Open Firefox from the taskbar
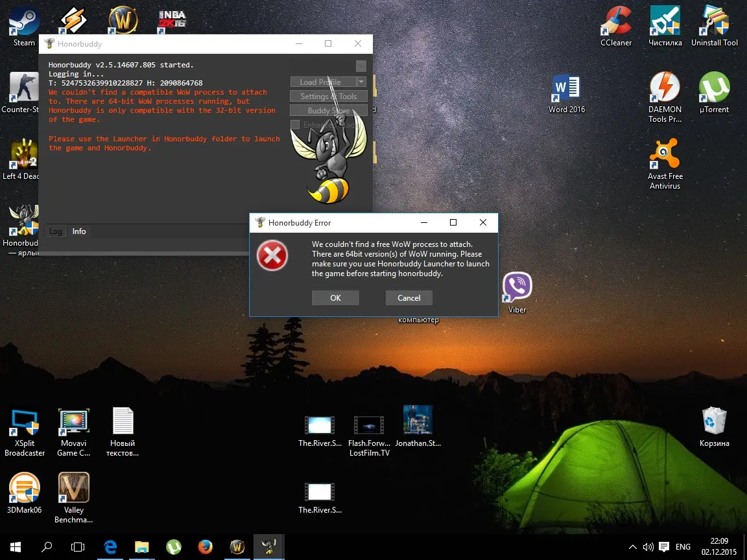 click(x=205, y=546)
